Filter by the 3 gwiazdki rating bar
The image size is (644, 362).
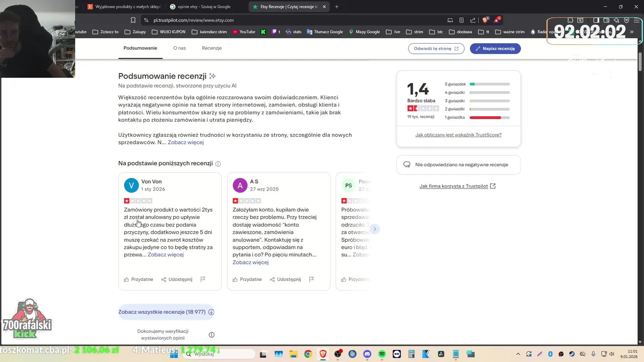[477, 101]
